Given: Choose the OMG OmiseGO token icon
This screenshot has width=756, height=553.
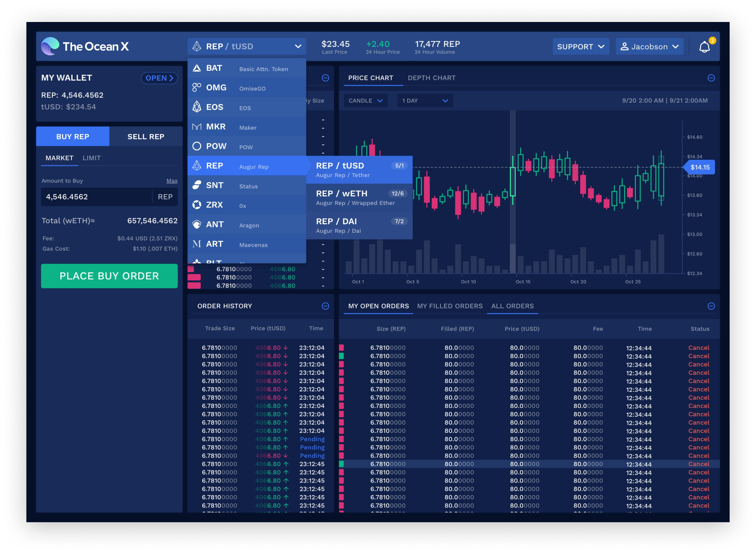Looking at the screenshot, I should click(197, 88).
